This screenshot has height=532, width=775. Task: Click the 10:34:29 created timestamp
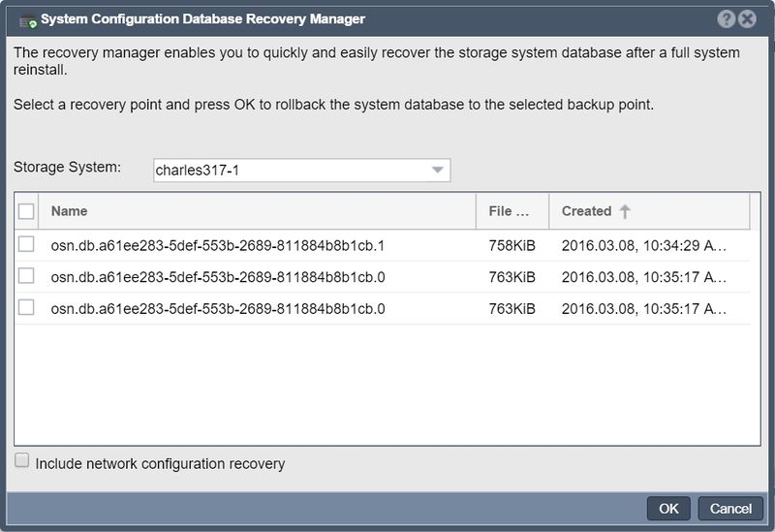click(x=644, y=246)
